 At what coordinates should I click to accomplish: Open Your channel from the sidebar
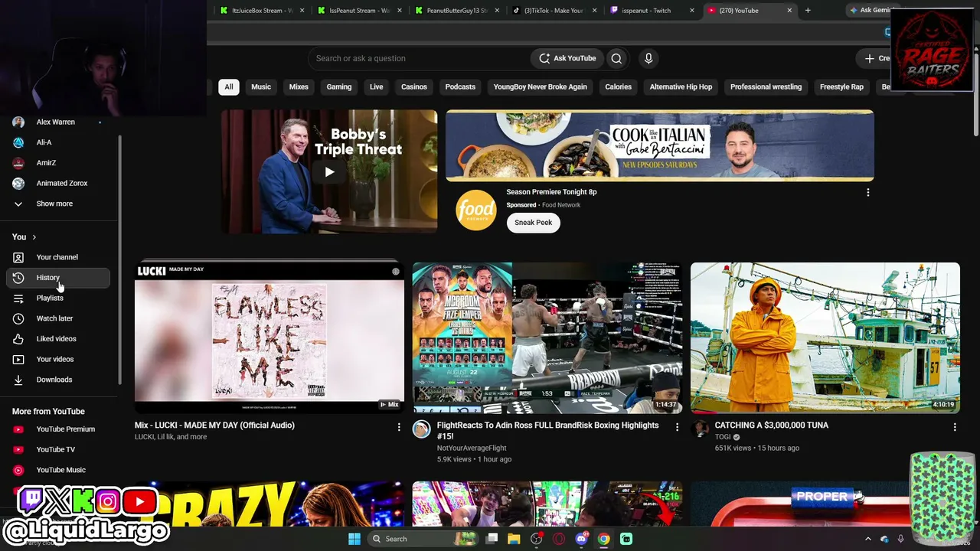(58, 257)
